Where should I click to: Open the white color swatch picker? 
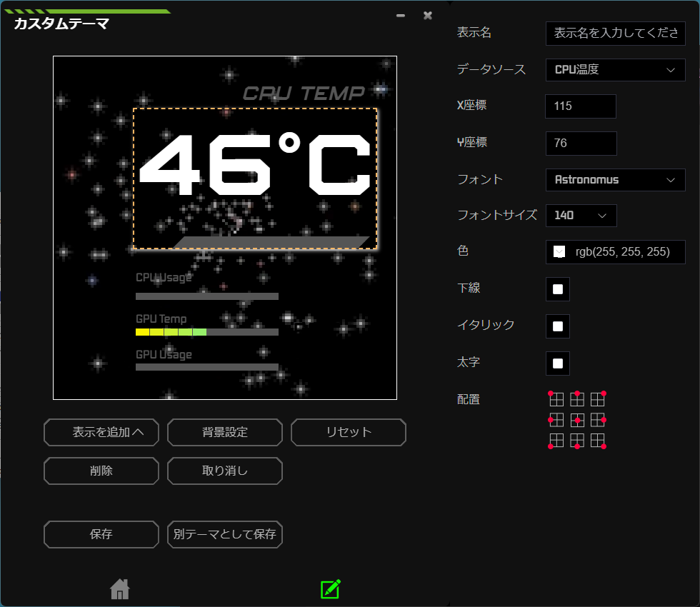(559, 251)
